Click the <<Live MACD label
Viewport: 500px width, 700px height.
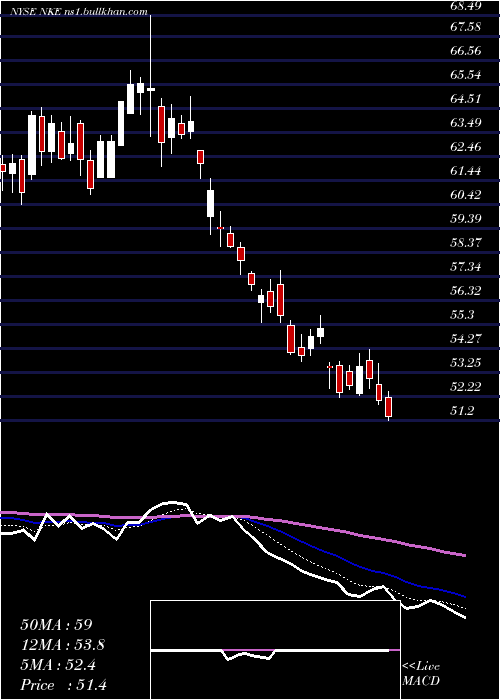coord(421,674)
